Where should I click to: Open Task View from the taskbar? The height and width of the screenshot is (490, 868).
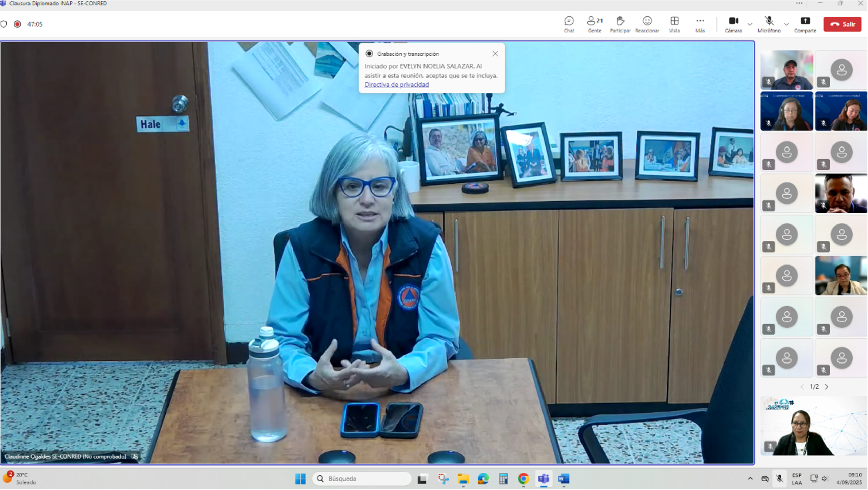[422, 479]
